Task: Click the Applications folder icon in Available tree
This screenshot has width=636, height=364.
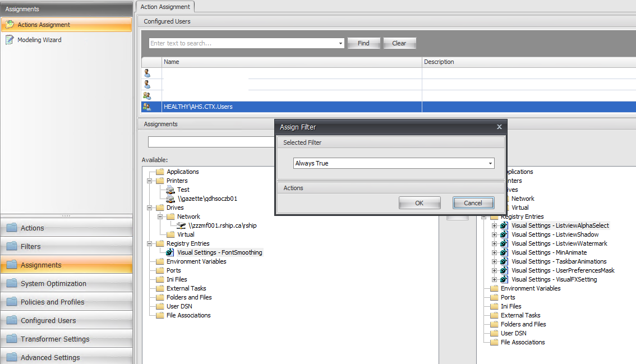Action: [160, 172]
